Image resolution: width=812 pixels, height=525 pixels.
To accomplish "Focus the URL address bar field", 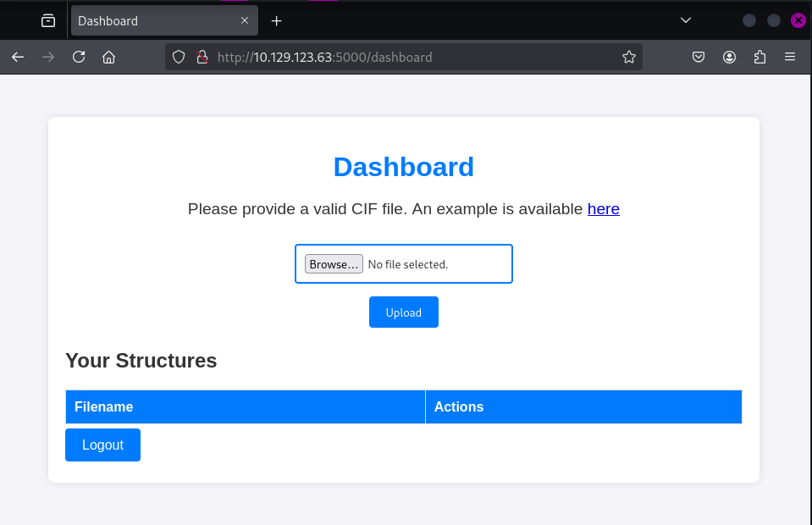I will [x=406, y=58].
